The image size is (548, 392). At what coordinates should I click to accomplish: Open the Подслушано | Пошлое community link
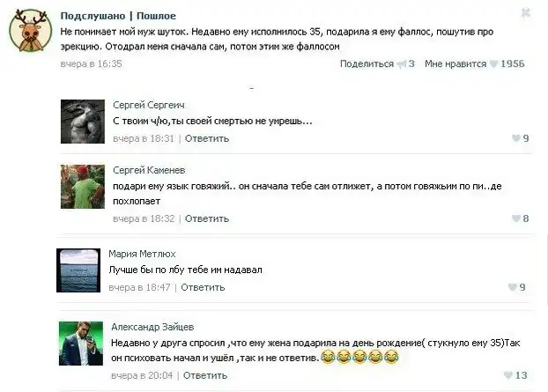[118, 16]
